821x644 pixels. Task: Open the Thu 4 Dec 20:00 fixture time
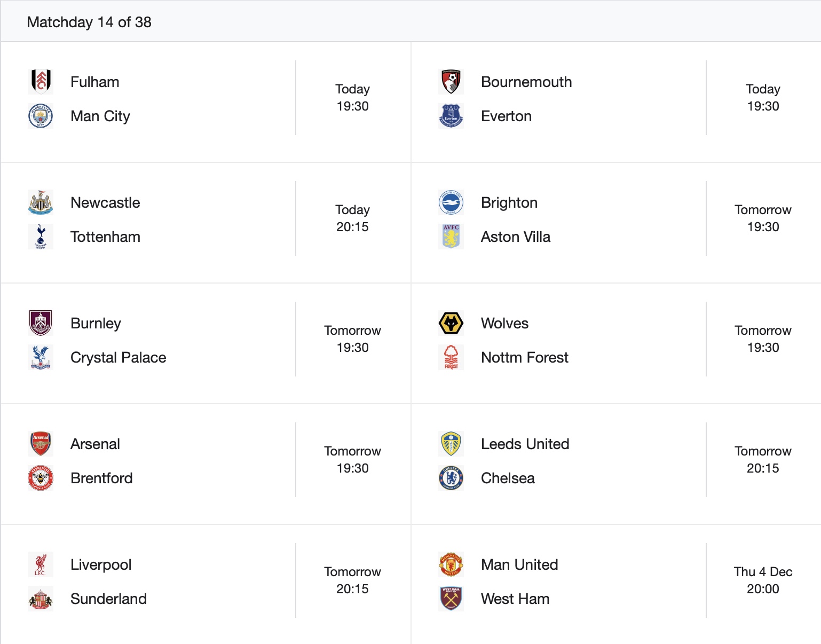click(x=763, y=580)
